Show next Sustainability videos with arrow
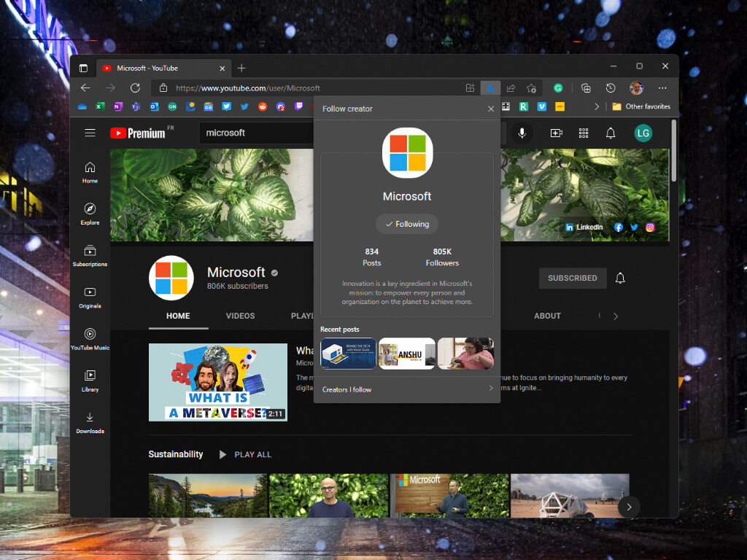Viewport: 747px width, 560px height. [629, 507]
